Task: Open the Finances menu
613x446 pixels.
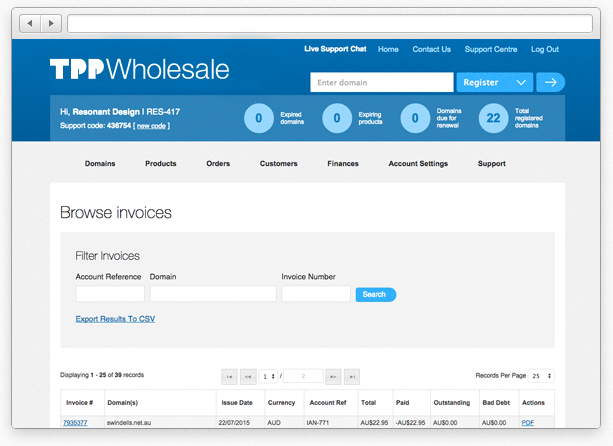Action: coord(343,163)
